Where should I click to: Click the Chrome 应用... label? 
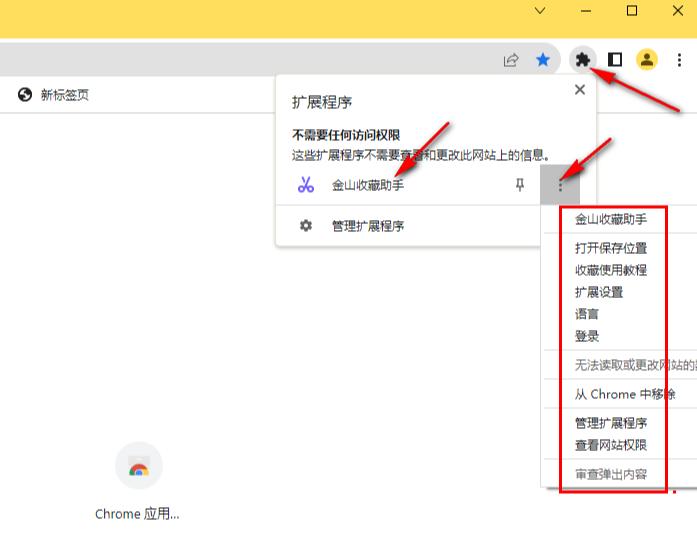point(137,514)
